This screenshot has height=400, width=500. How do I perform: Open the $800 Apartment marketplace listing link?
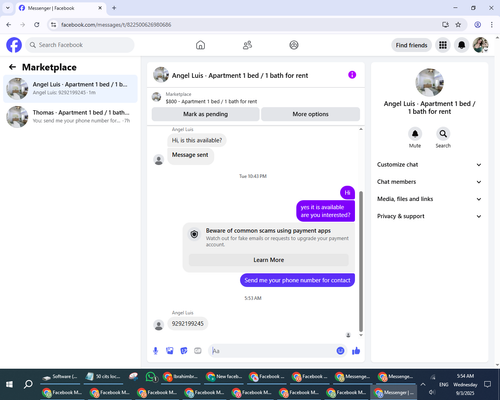(x=211, y=101)
